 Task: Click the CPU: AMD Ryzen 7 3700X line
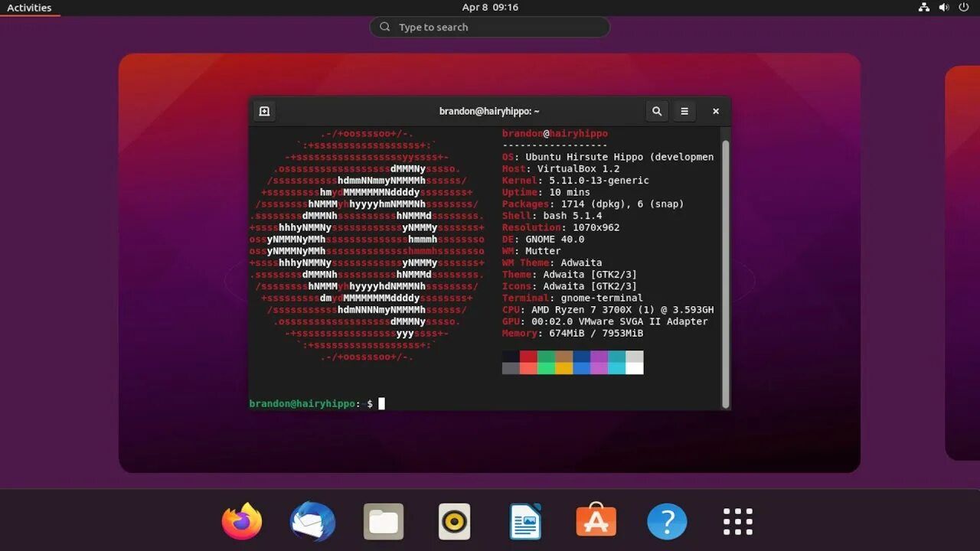(x=608, y=310)
